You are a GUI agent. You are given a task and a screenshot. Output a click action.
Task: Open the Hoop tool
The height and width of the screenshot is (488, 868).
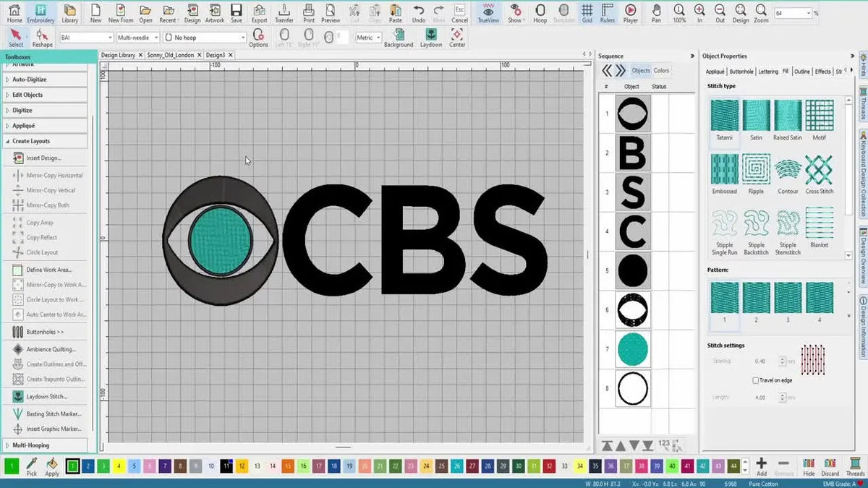[540, 13]
